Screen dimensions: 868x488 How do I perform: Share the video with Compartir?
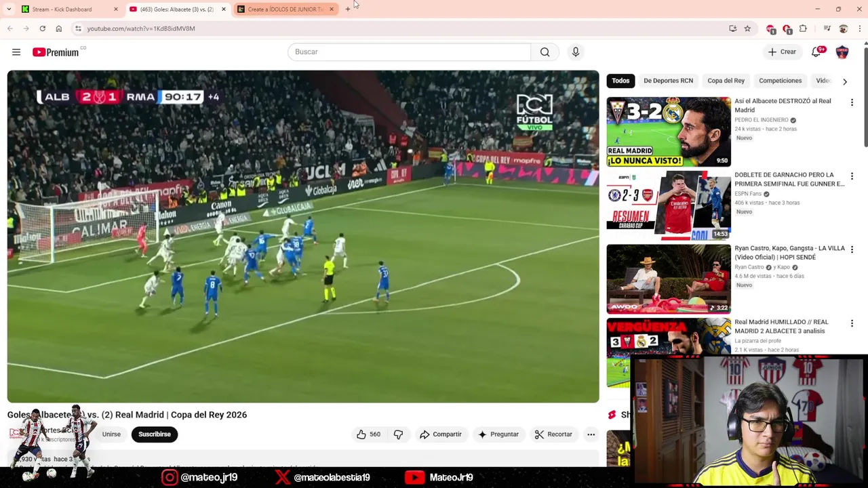(x=441, y=434)
